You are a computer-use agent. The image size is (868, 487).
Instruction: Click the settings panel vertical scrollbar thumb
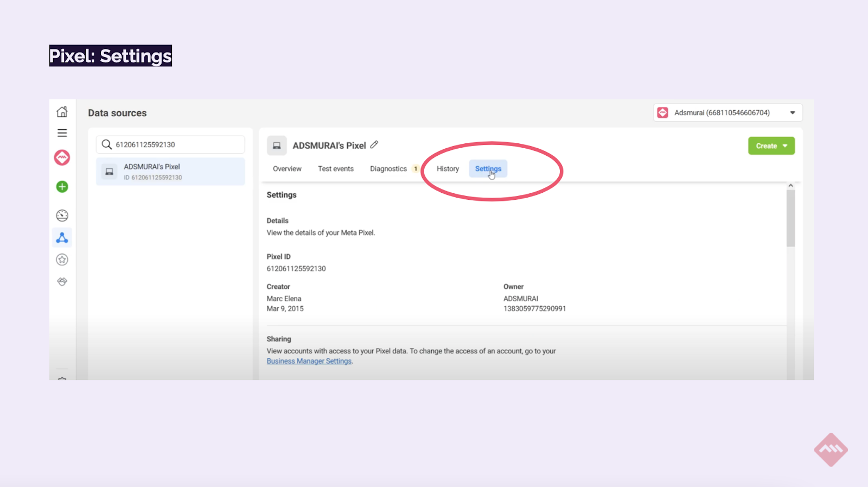790,218
